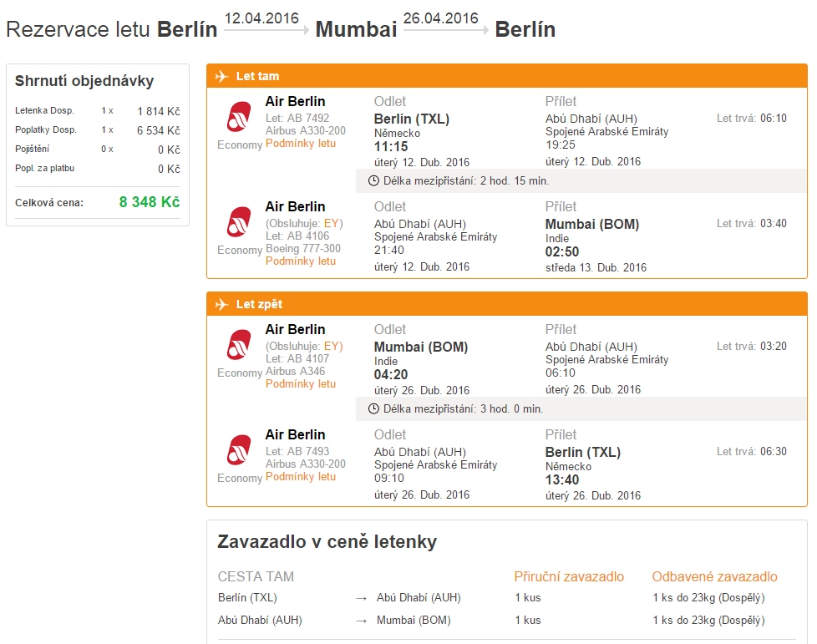The image size is (817, 644).
Task: Click the Odbavené zavazadlo column heading
Action: pyautogui.click(x=714, y=577)
